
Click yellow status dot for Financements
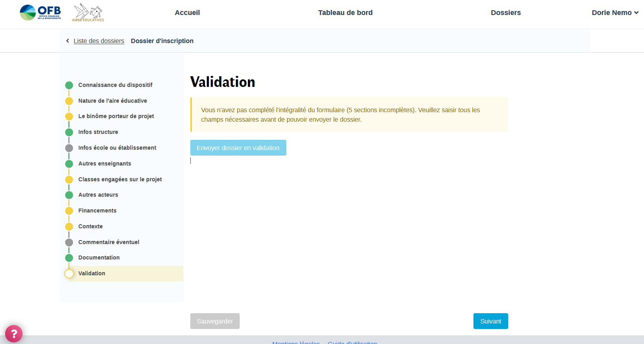(x=69, y=211)
